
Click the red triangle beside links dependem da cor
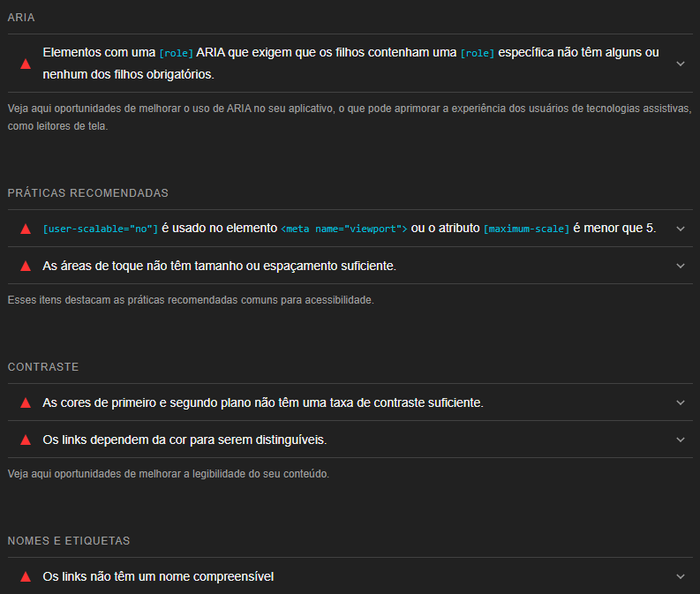point(26,440)
